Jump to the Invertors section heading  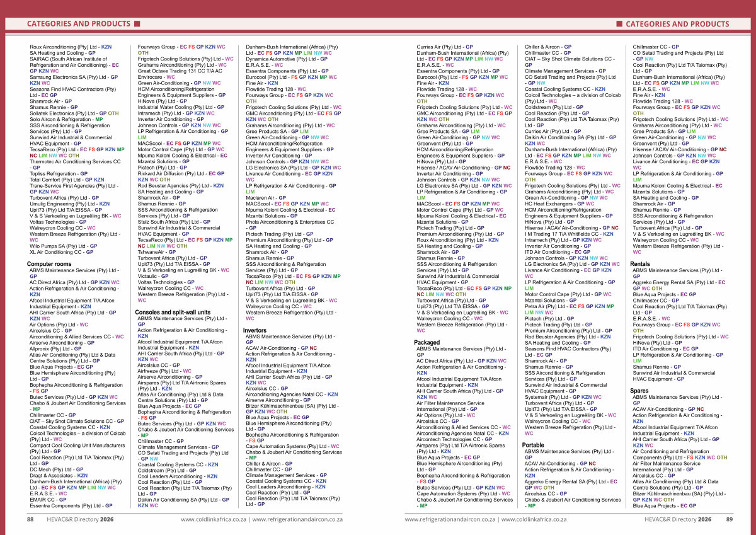pos(255,331)
